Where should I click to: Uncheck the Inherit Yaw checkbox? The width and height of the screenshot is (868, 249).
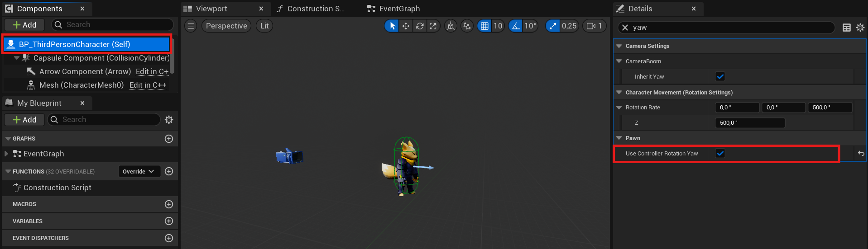pos(720,77)
